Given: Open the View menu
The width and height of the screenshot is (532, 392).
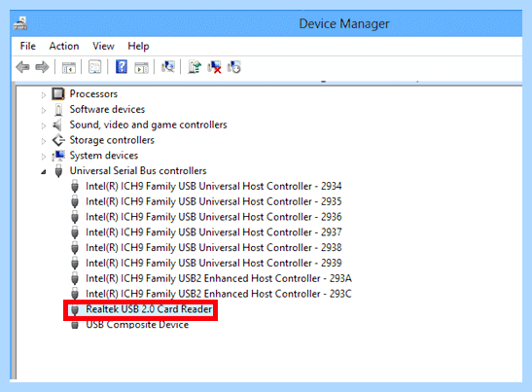Looking at the screenshot, I should coord(103,46).
